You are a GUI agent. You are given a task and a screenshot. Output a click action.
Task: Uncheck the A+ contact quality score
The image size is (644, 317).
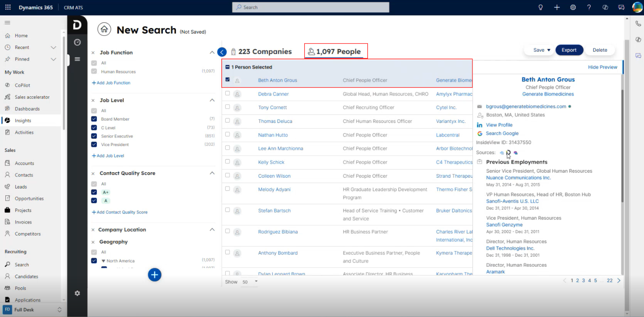(x=94, y=192)
